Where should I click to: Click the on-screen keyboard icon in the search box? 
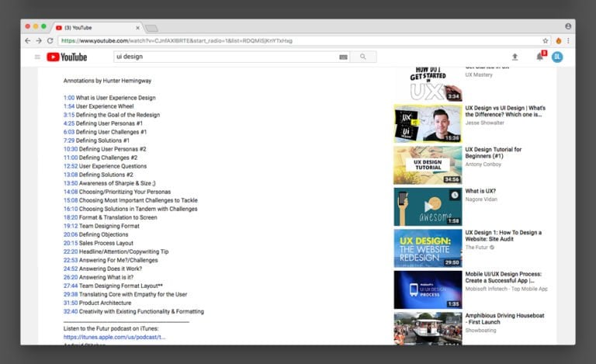point(343,57)
